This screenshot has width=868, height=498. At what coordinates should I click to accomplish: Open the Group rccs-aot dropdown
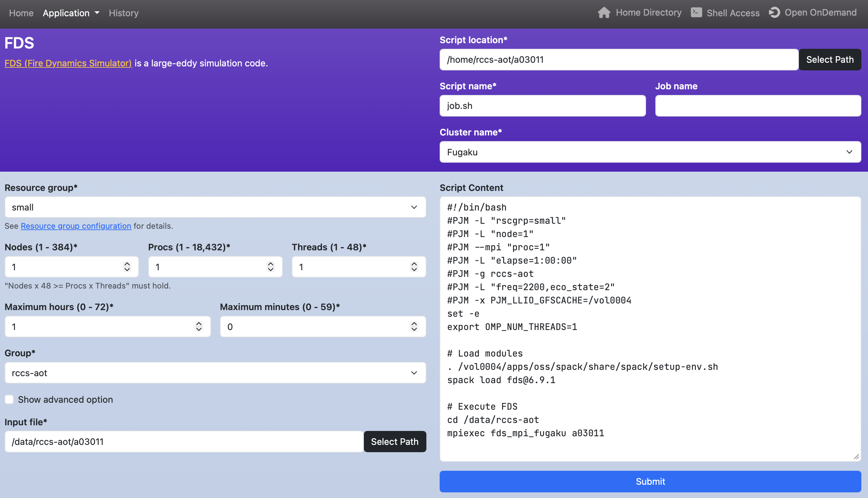tap(215, 373)
